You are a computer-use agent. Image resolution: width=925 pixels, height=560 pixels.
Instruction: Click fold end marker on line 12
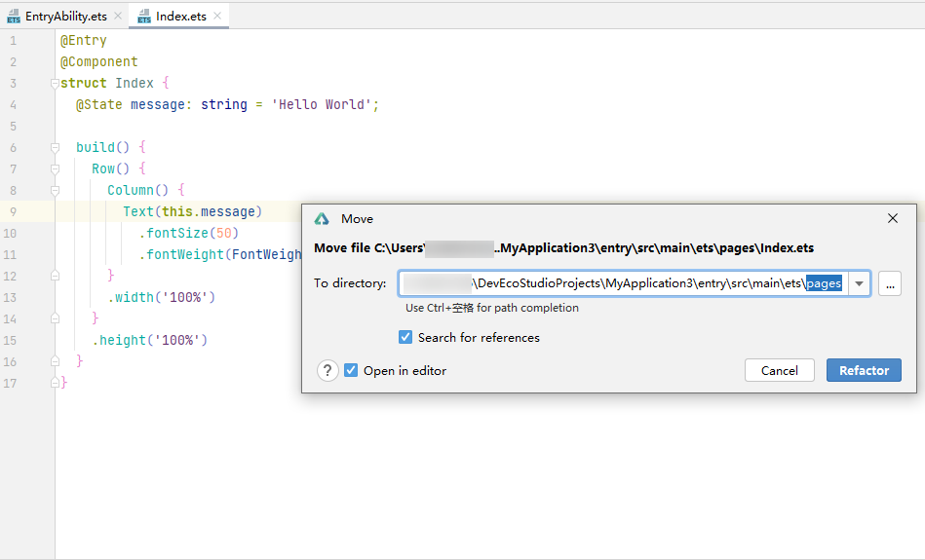(55, 276)
